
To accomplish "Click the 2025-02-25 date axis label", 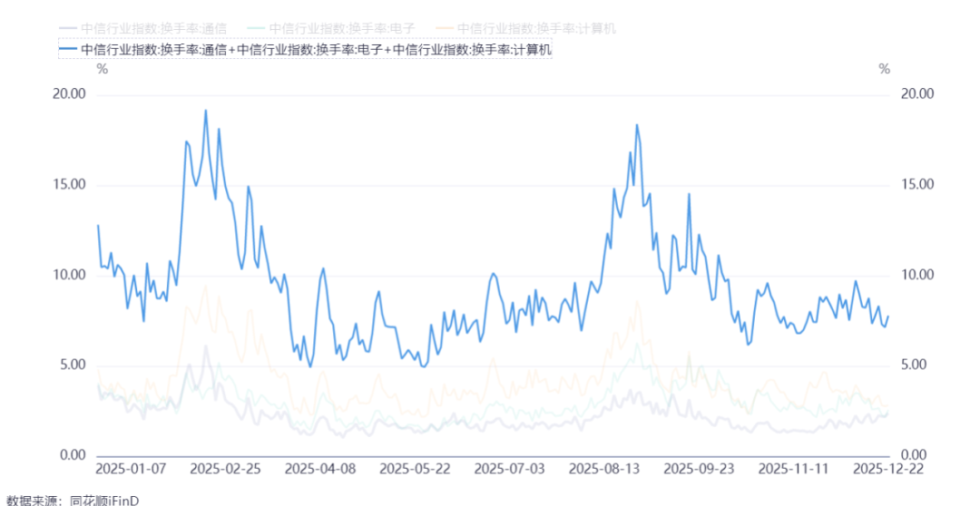I will 226,469.
